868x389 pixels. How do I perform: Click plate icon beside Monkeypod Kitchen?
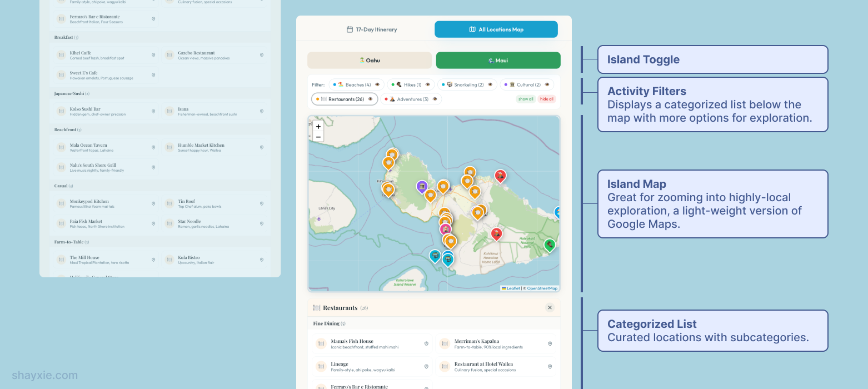(61, 203)
